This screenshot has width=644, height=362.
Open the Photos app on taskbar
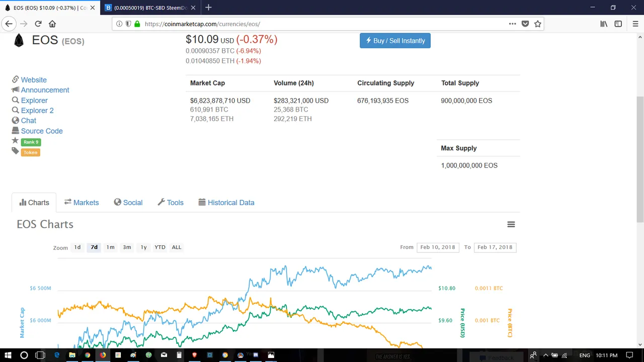point(271,355)
